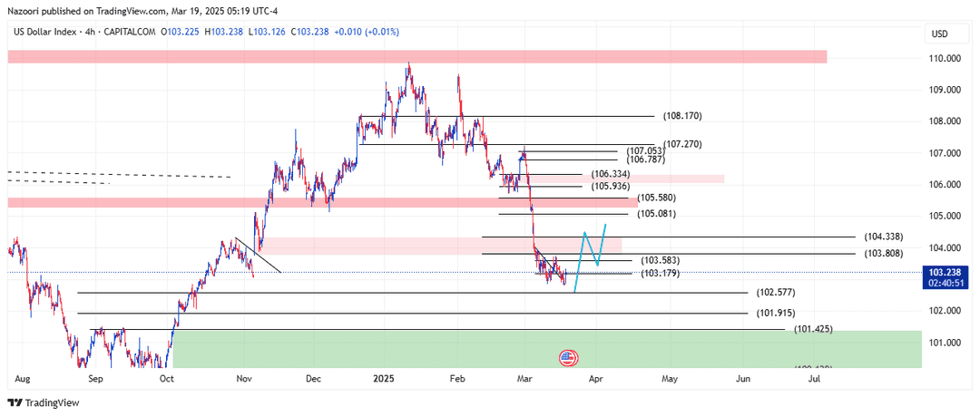The image size is (980, 416).
Task: Click 110.000 on the price axis
Action: pos(945,59)
